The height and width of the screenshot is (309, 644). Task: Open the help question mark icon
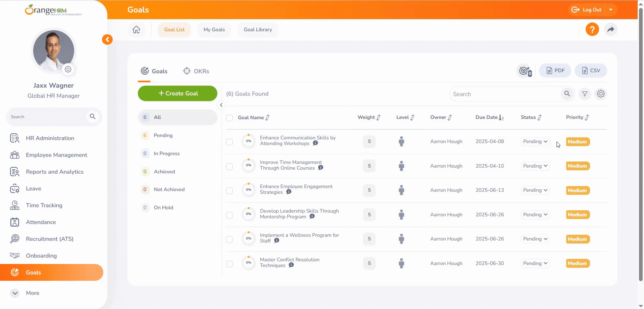(x=592, y=30)
